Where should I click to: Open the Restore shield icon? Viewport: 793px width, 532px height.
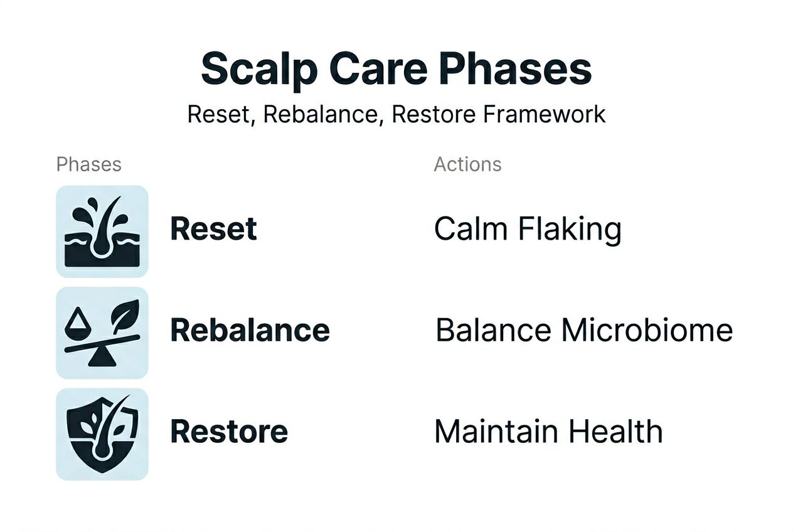coord(102,434)
